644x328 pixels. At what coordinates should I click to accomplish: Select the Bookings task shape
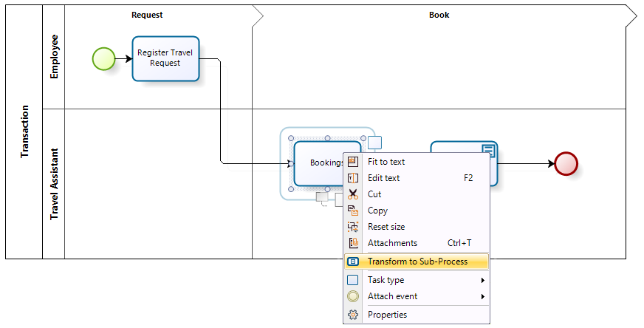(x=319, y=163)
